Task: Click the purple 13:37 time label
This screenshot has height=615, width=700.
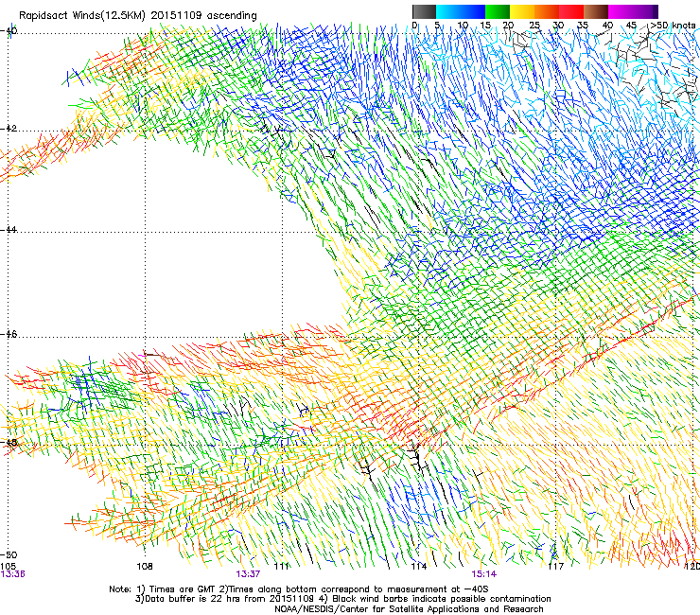Action: pos(248,574)
